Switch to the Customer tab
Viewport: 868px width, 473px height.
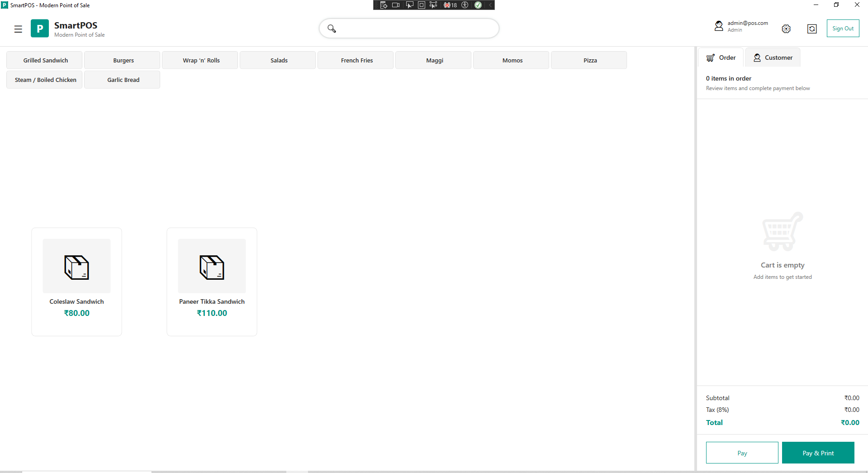point(773,57)
